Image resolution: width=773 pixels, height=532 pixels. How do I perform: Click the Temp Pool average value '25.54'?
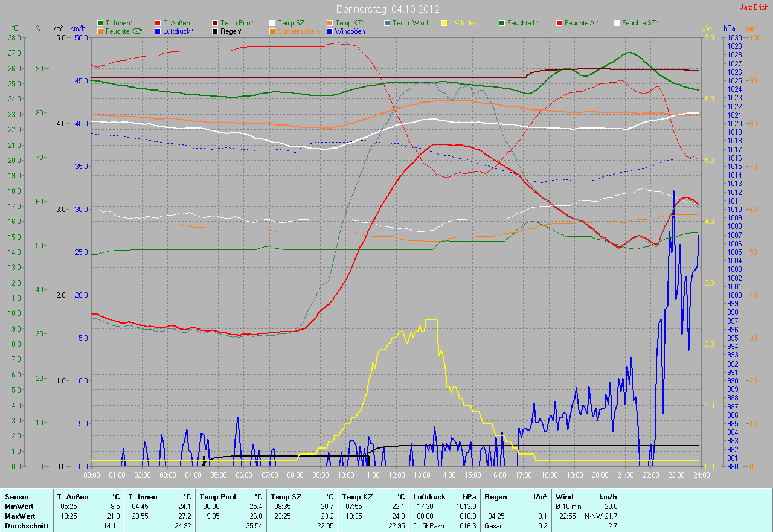(x=253, y=526)
